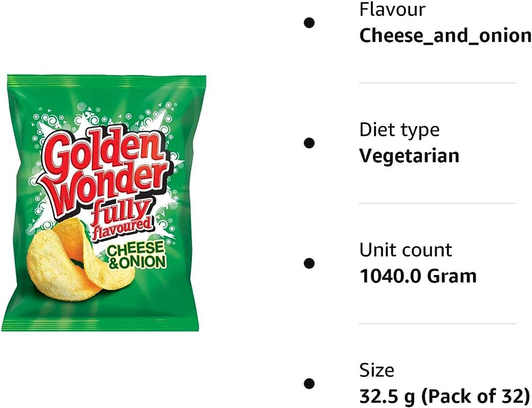Viewport: 532px width, 408px height.
Task: Select the 'Flavour' heading text
Action: [x=392, y=10]
